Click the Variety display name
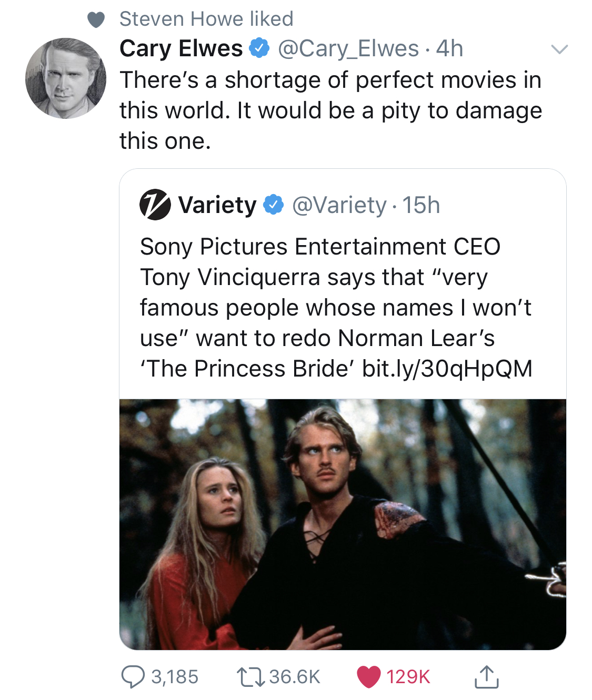Viewport: 592px width, 700px height. 217,205
